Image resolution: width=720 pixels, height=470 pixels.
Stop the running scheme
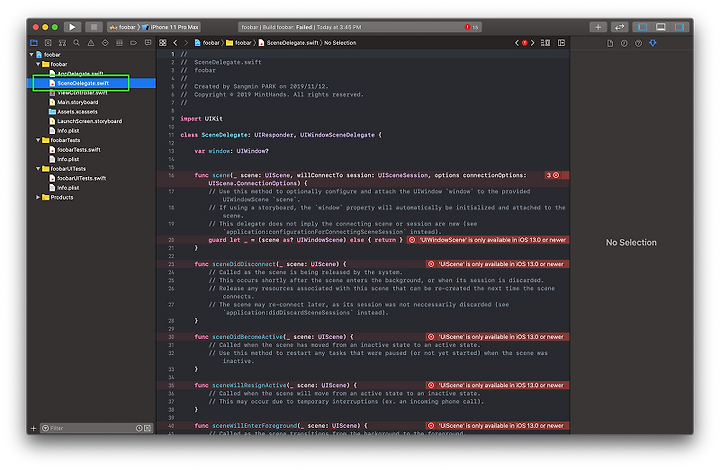coord(94,27)
